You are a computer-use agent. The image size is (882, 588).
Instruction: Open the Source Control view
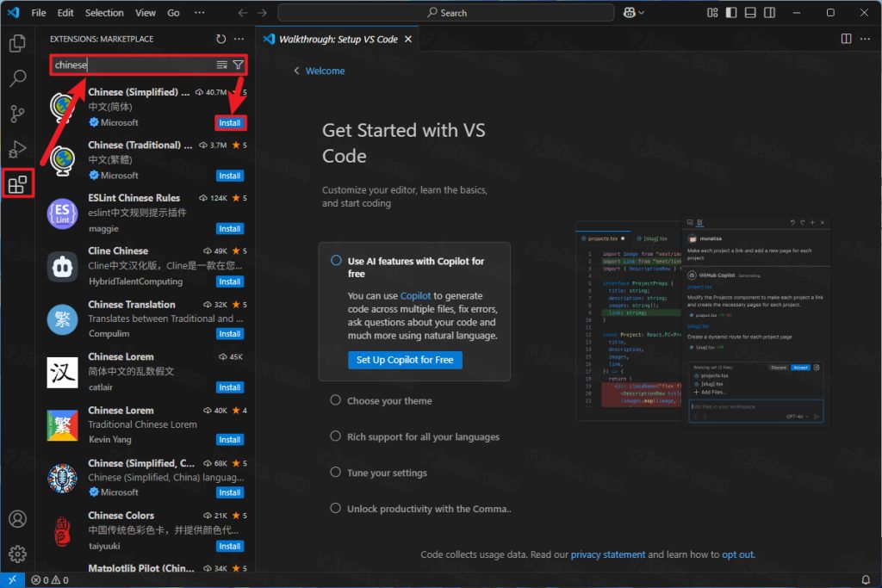click(17, 114)
